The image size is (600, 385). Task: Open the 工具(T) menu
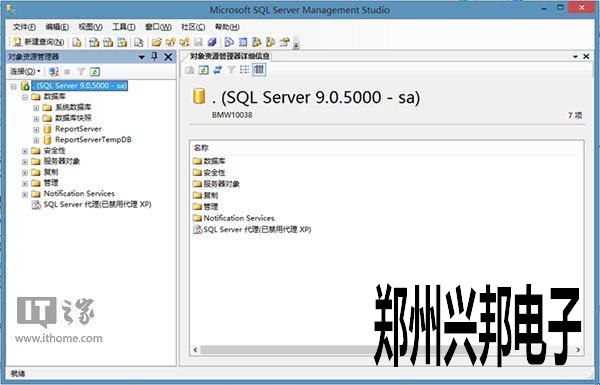[124, 27]
